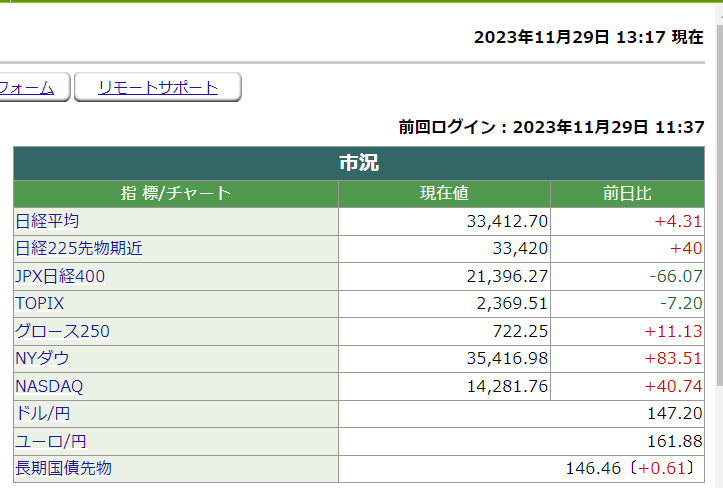Viewport: 723px width, 488px height.
Task: Click the 長期国債先物 row label
Action: pos(63,467)
